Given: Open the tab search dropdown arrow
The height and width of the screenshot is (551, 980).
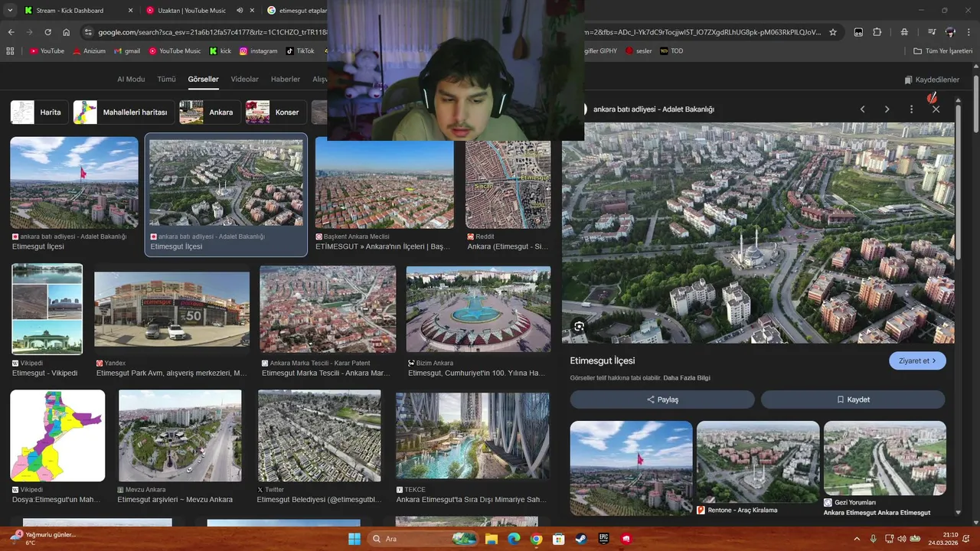Looking at the screenshot, I should 9,10.
